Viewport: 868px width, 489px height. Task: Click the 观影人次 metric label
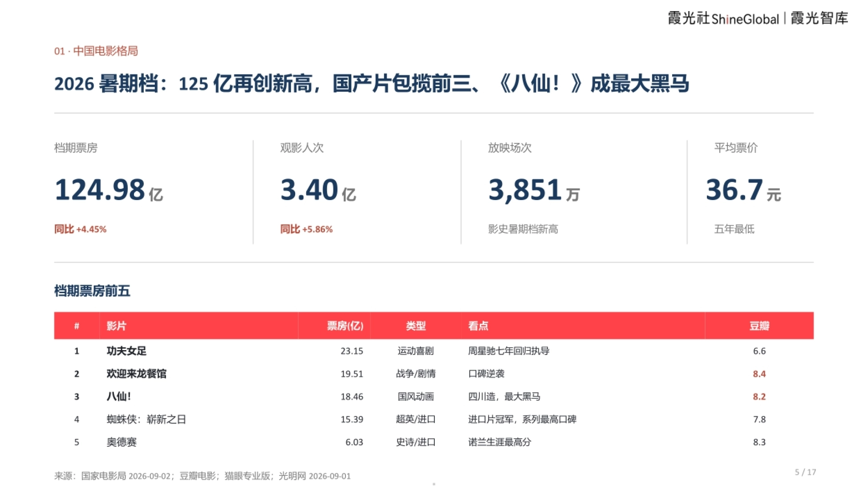click(x=302, y=148)
